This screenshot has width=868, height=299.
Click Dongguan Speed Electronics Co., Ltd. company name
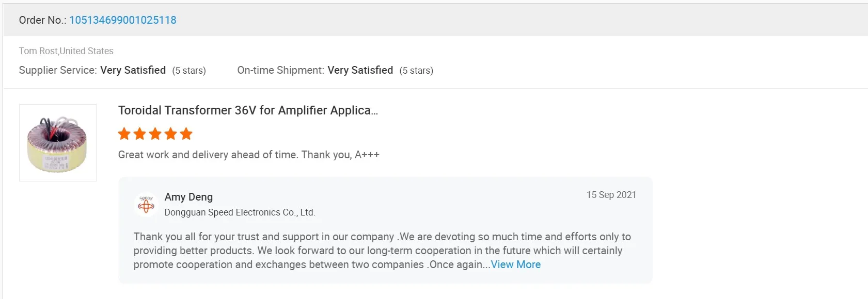(240, 212)
